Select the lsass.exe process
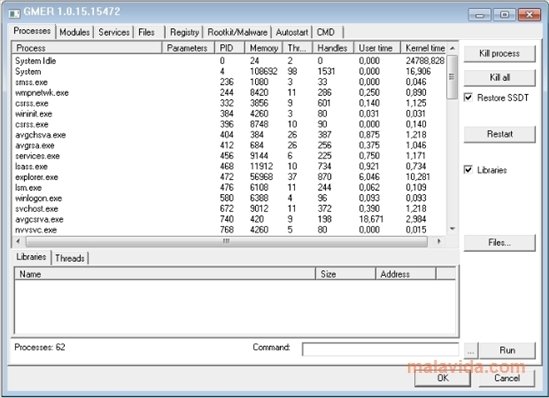Screen dimensions: 549x398 click(229, 166)
